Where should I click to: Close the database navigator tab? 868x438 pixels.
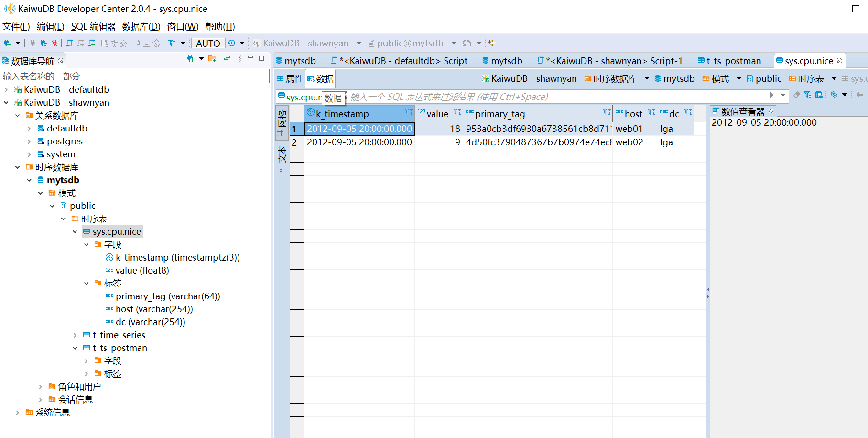[60, 60]
